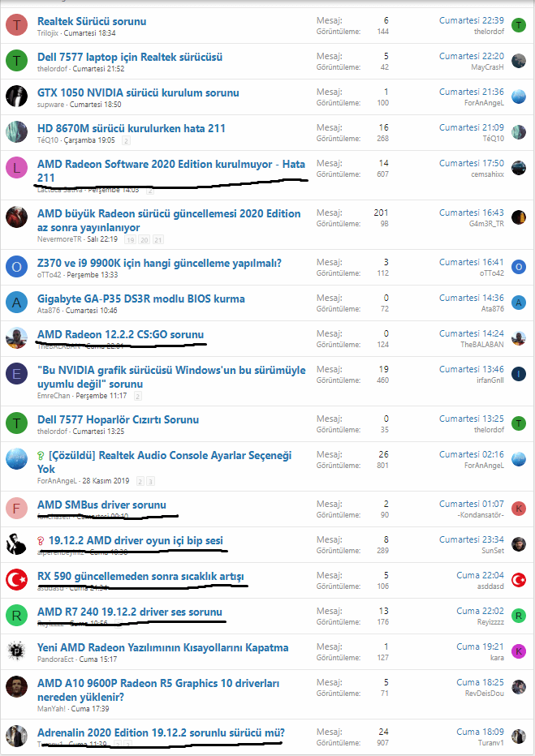
Task: Go to page 2 of HD 8670M thread
Action: tap(126, 141)
